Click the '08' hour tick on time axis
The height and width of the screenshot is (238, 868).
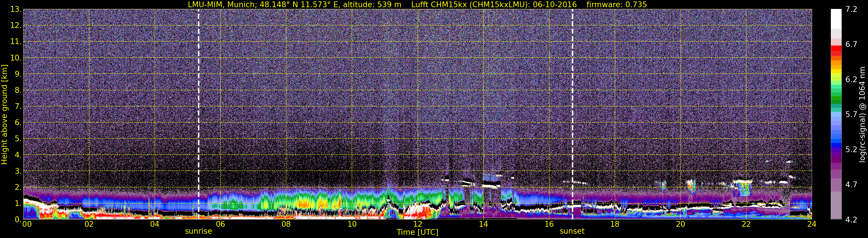[286, 224]
